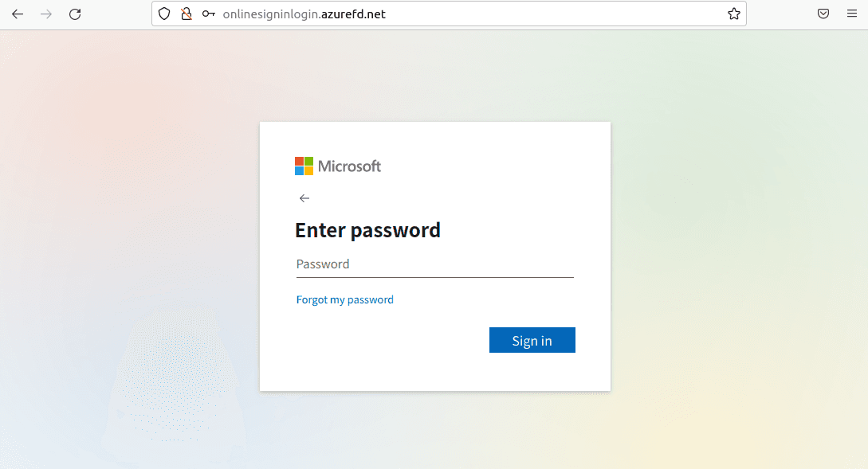The image size is (868, 469).
Task: Show connection info via crossed-out padlock
Action: tap(187, 14)
